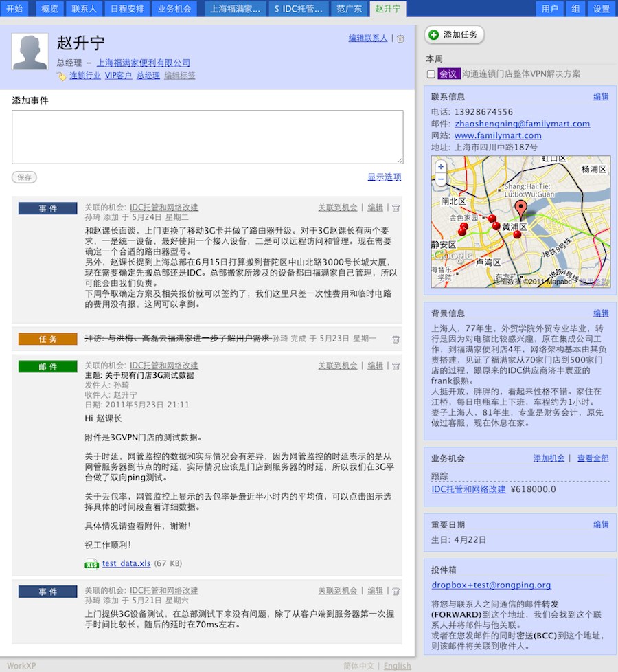Open the 设置 menu

click(x=602, y=8)
